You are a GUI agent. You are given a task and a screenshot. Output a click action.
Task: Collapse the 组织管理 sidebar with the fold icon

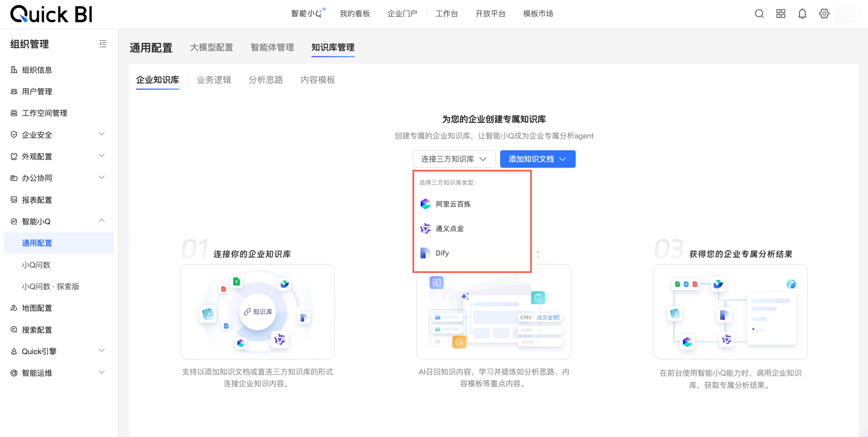[x=103, y=44]
